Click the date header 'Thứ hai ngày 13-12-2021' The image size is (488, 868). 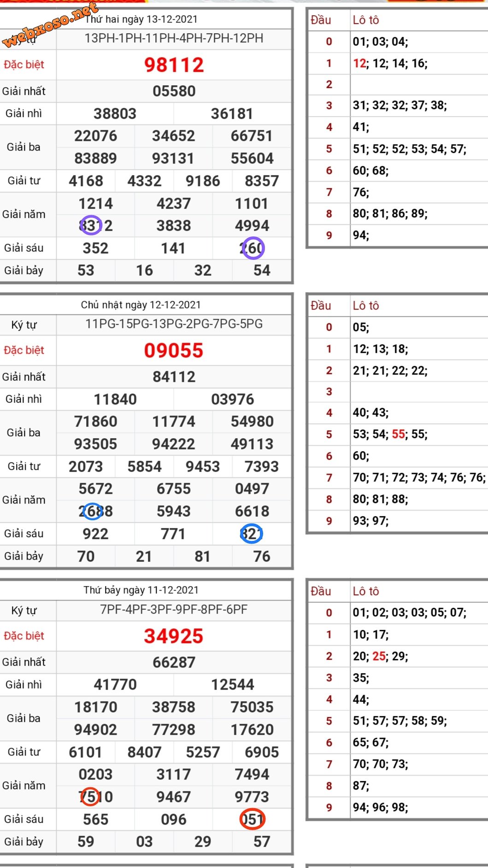[141, 19]
